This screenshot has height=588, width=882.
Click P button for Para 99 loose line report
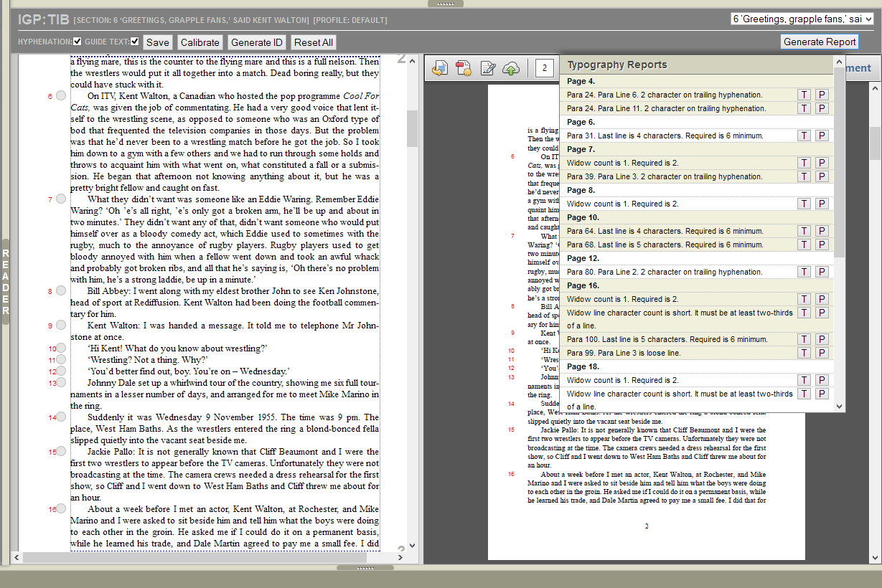coord(822,353)
